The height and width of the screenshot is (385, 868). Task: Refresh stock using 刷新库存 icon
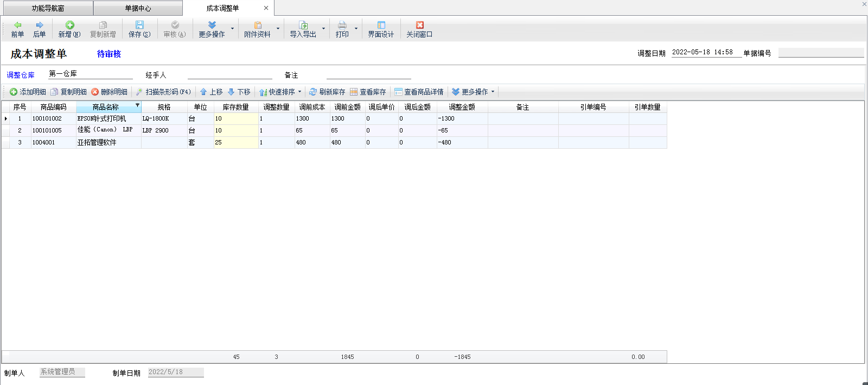click(327, 92)
